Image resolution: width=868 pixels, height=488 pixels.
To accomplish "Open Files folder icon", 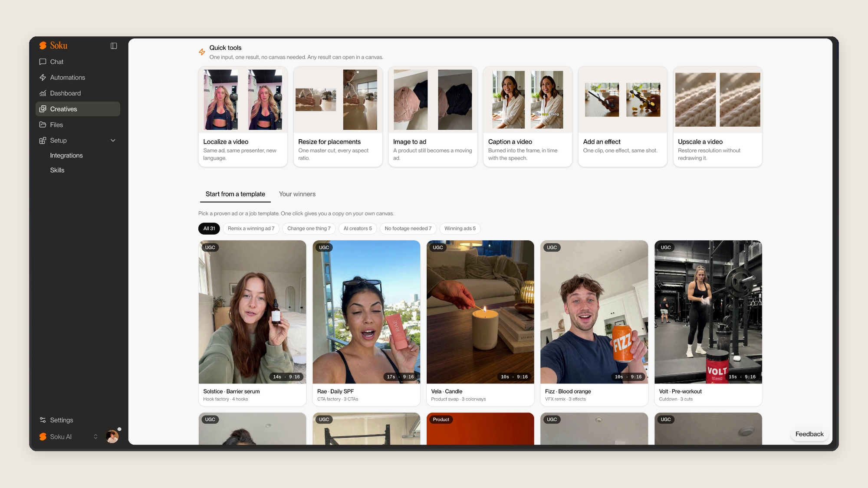I will point(43,124).
